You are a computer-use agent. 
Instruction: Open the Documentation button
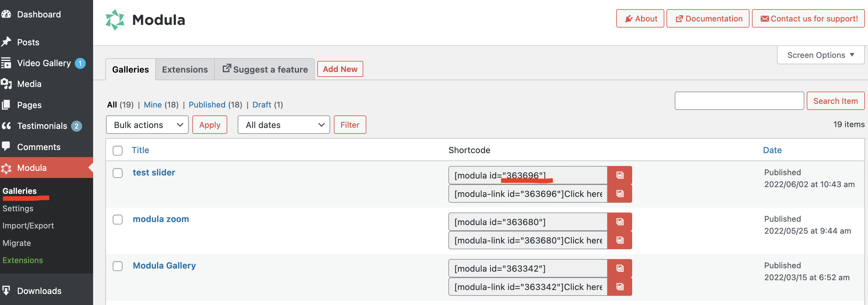(x=708, y=19)
